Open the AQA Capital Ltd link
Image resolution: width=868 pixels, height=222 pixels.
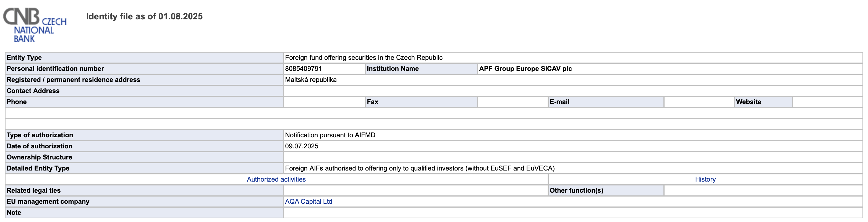point(308,202)
